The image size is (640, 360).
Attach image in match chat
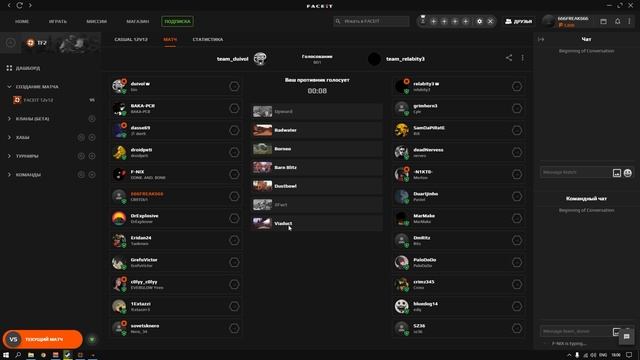click(x=617, y=173)
